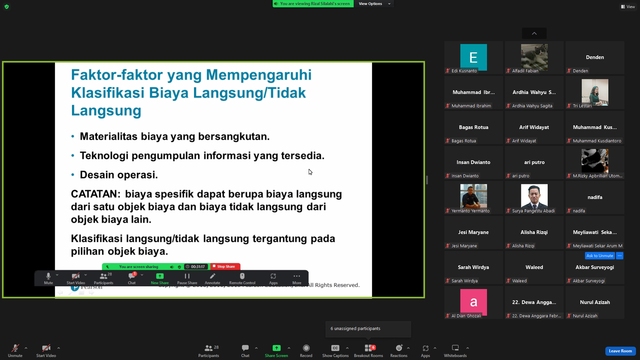Expand reactions arrow in bottom toolbar
The image size is (640, 360).
409,348
